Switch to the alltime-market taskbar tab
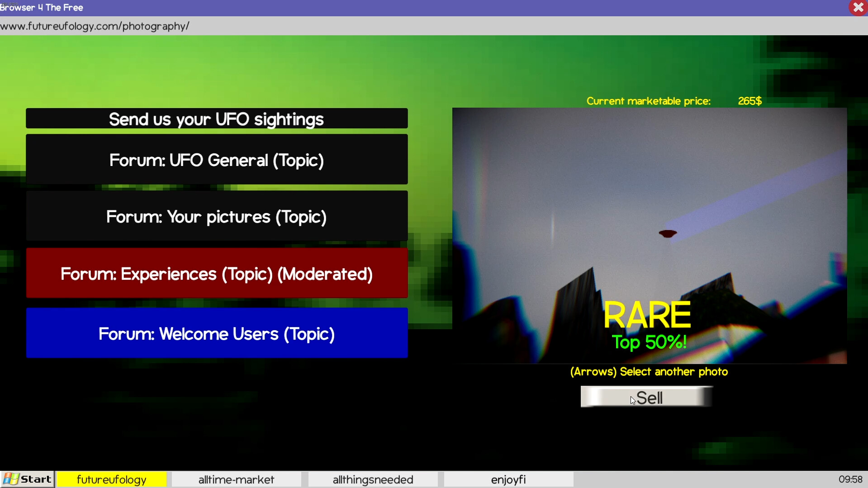868x488 pixels. 236,479
